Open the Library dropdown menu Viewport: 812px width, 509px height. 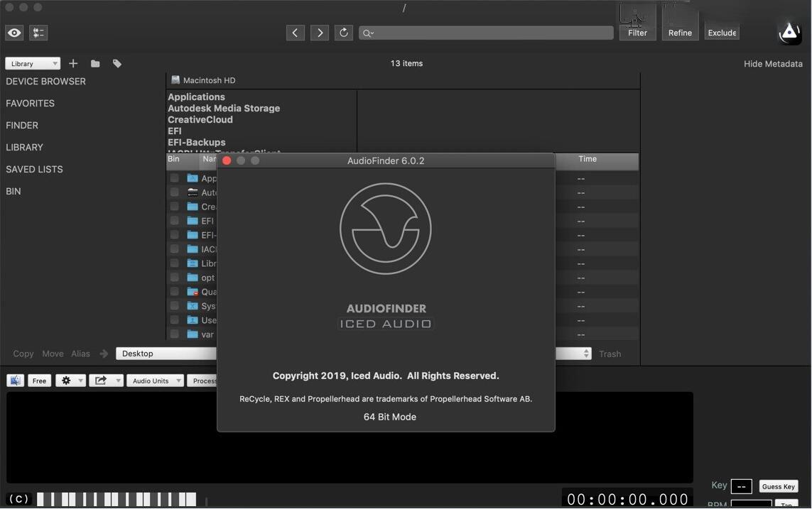click(x=33, y=64)
